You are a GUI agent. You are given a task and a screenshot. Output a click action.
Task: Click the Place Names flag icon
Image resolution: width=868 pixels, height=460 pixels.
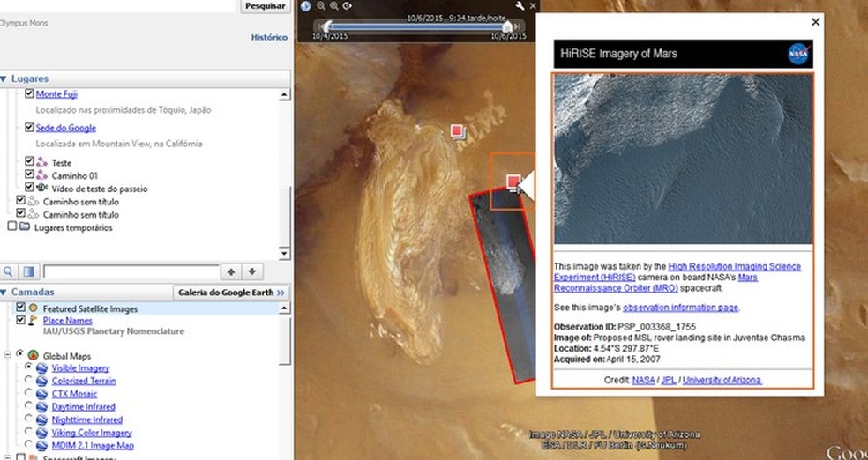(x=34, y=320)
